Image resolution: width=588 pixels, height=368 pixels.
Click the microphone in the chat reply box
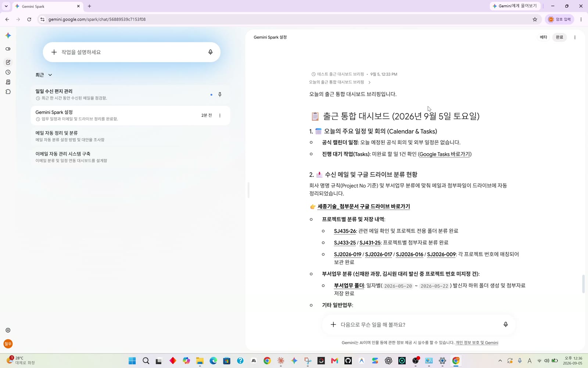[506, 325]
